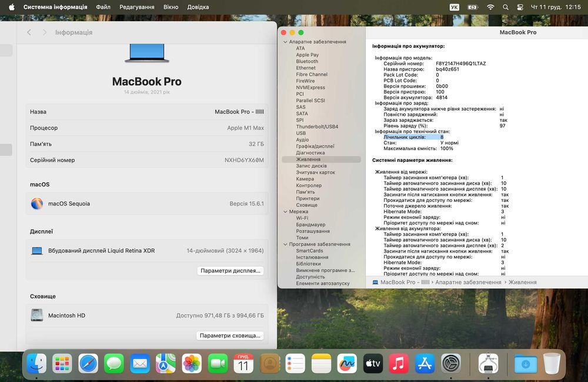
Task: Go back in Інформація settings window
Action: pos(29,32)
